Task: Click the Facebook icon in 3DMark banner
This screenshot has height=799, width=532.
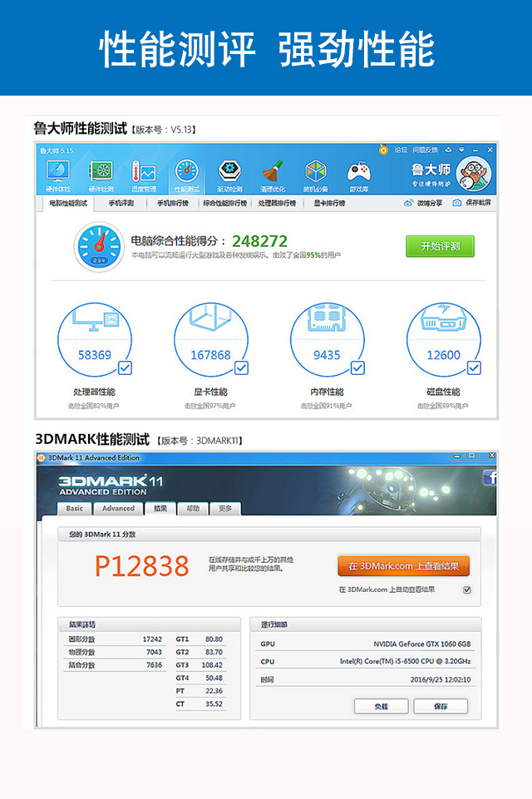Action: (490, 477)
